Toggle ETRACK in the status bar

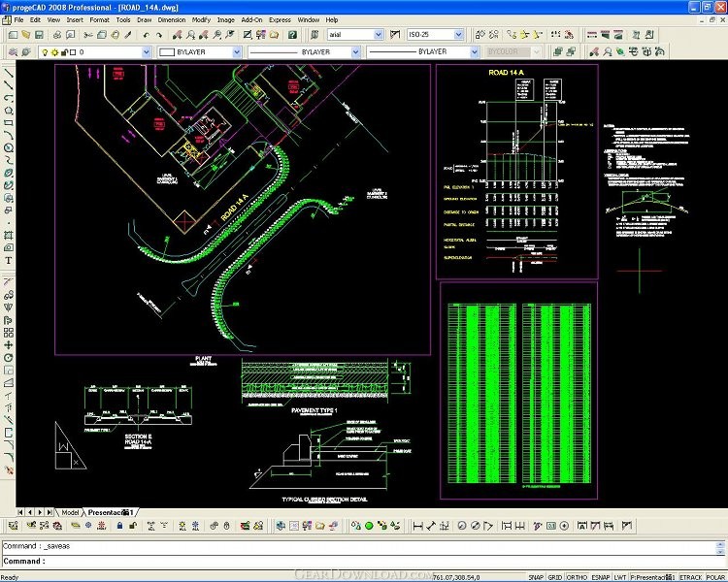[x=691, y=577]
